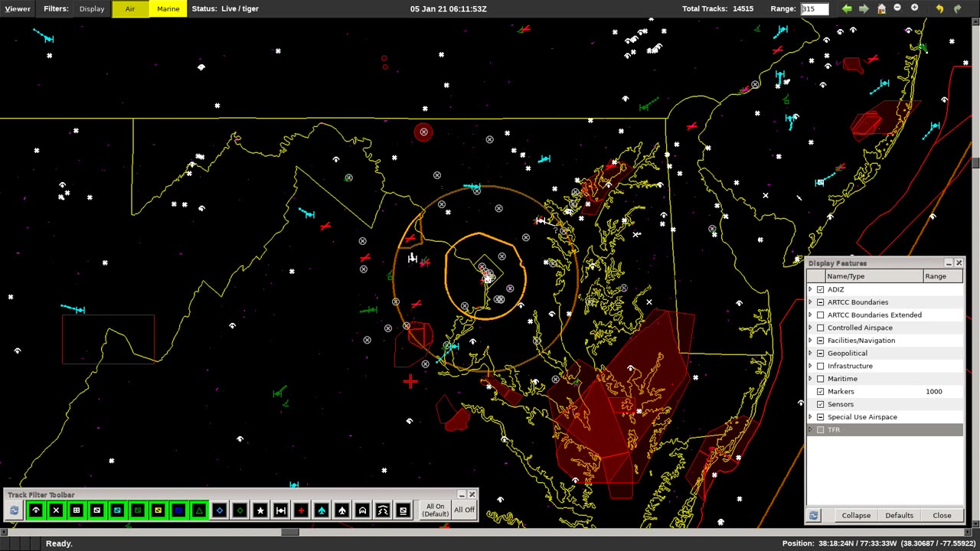Toggle the blue diamond track filter
Screen dimensions: 980x551
coord(220,510)
